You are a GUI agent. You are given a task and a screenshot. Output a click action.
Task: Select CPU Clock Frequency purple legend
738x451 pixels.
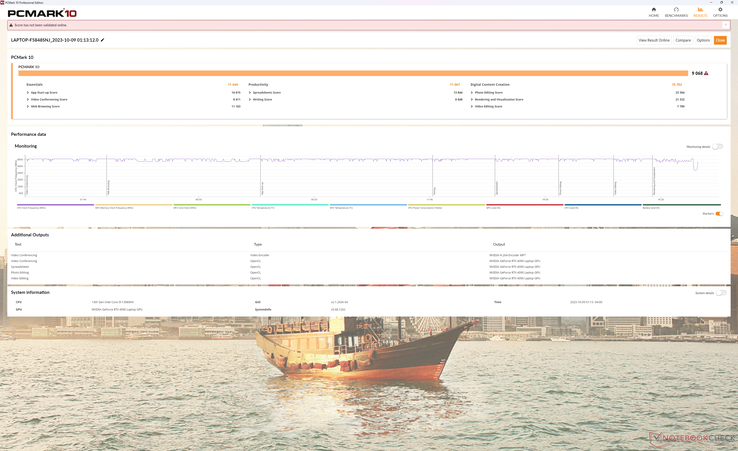tap(55, 206)
